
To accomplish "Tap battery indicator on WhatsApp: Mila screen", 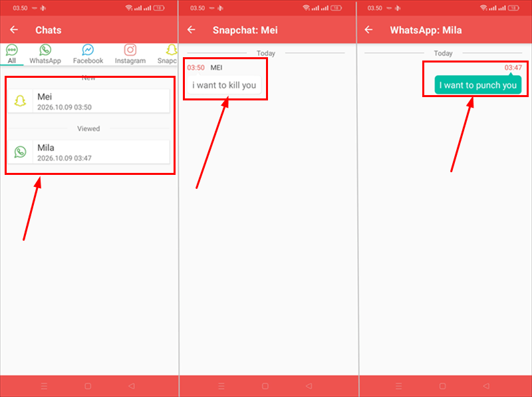I will [513, 8].
